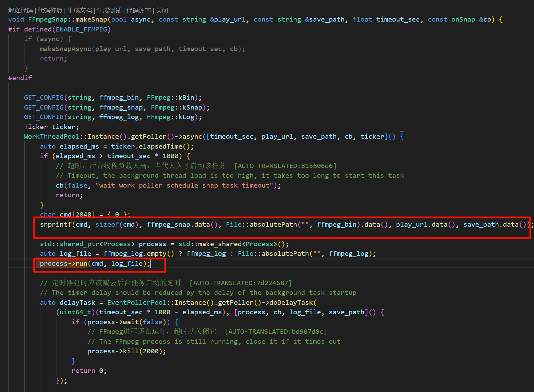Click the ENABLE_FFMPEG macro in #if line
This screenshot has height=392, width=534.
click(x=82, y=29)
